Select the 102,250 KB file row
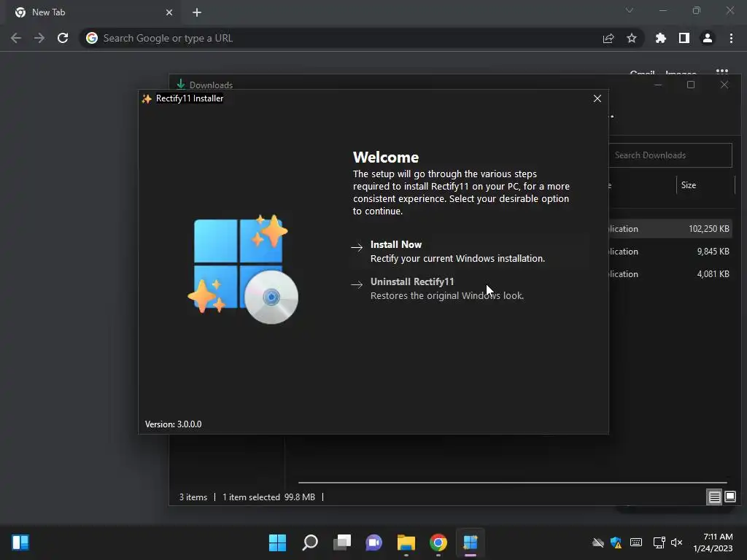The width and height of the screenshot is (747, 560). (672, 228)
